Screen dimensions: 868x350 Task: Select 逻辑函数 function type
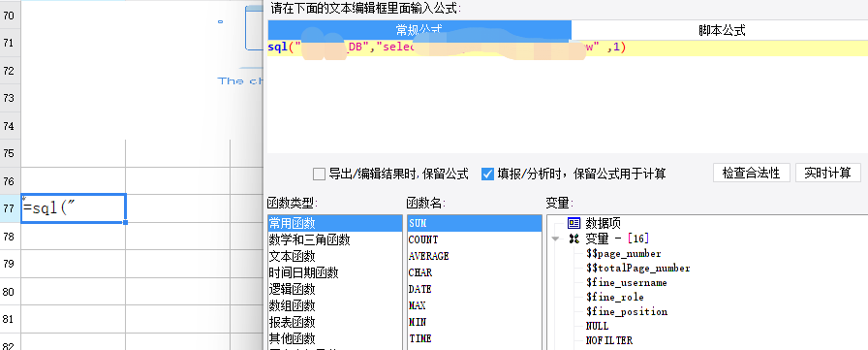click(x=335, y=289)
